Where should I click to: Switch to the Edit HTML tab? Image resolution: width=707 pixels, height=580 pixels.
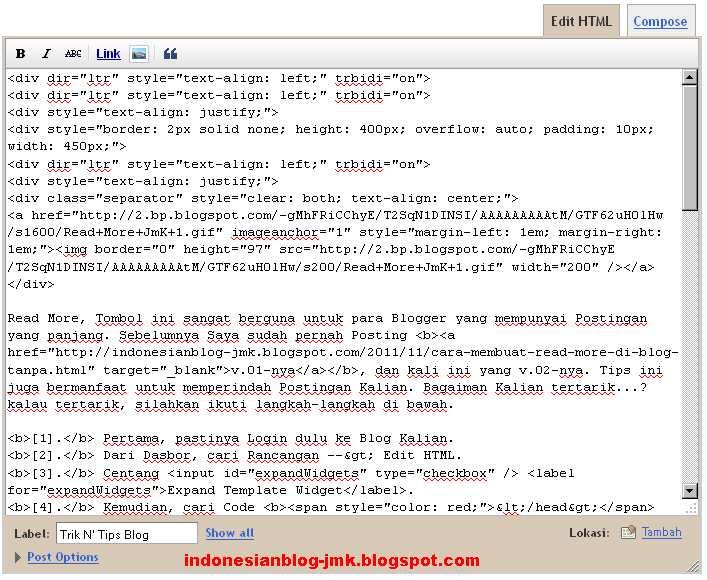point(581,21)
